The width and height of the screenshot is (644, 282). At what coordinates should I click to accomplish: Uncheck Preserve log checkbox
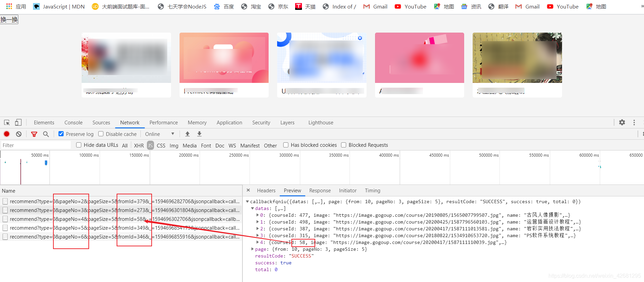tap(61, 134)
